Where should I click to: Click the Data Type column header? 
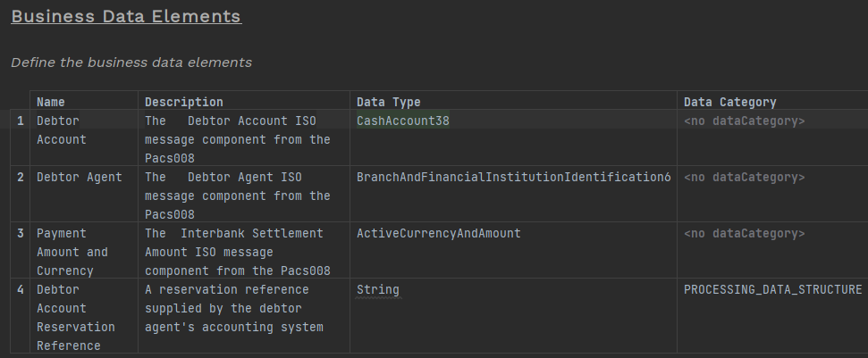(x=388, y=102)
